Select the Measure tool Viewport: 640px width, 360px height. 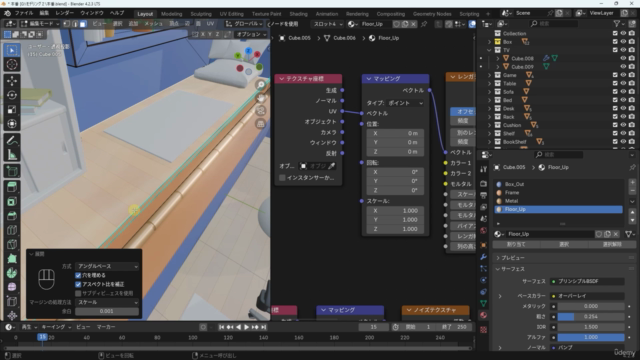tap(12, 155)
